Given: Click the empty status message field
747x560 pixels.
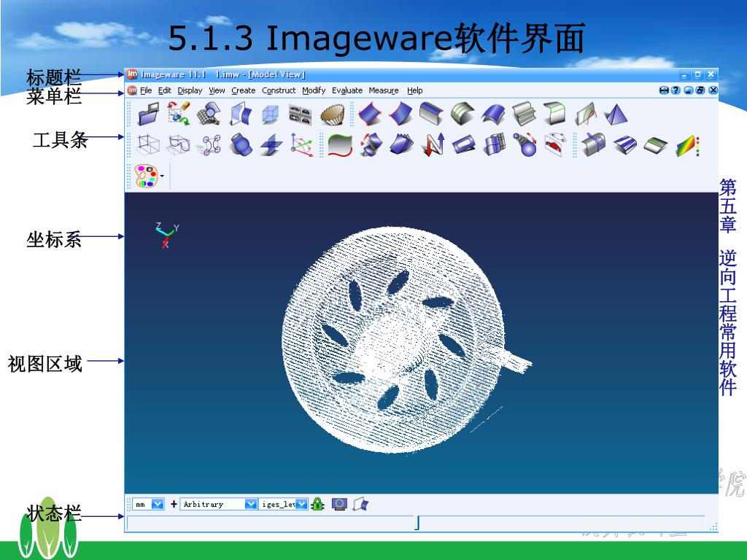Looking at the screenshot, I should click(270, 522).
